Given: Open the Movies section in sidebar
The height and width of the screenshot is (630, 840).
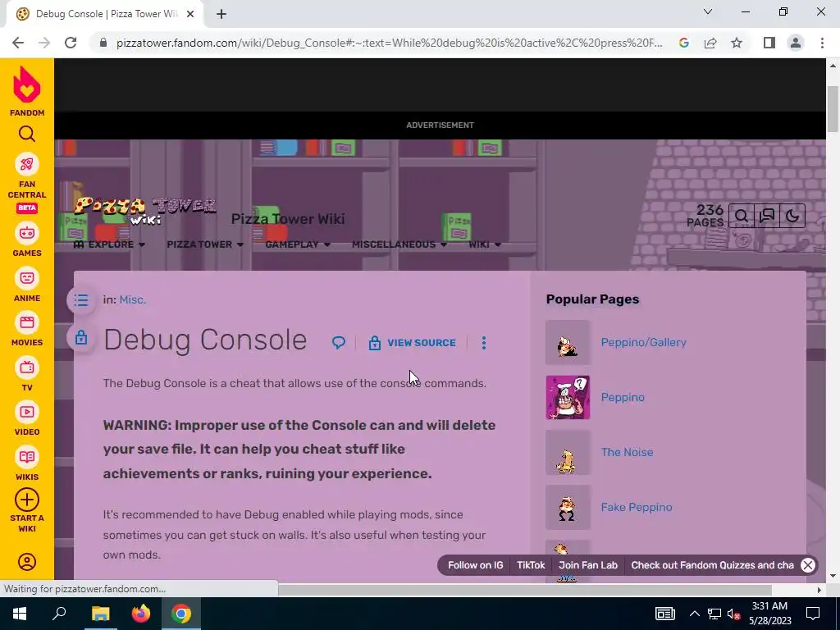Looking at the screenshot, I should (27, 329).
